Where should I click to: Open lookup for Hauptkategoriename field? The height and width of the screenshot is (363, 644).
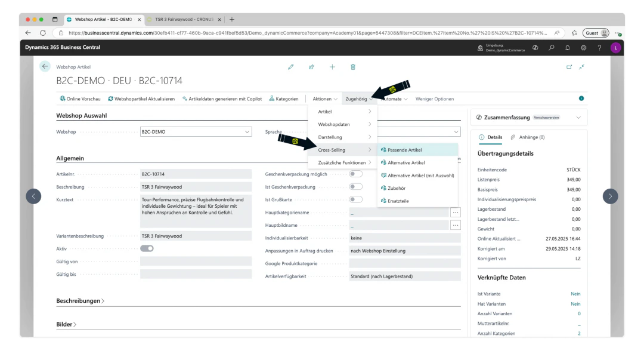[x=456, y=213]
